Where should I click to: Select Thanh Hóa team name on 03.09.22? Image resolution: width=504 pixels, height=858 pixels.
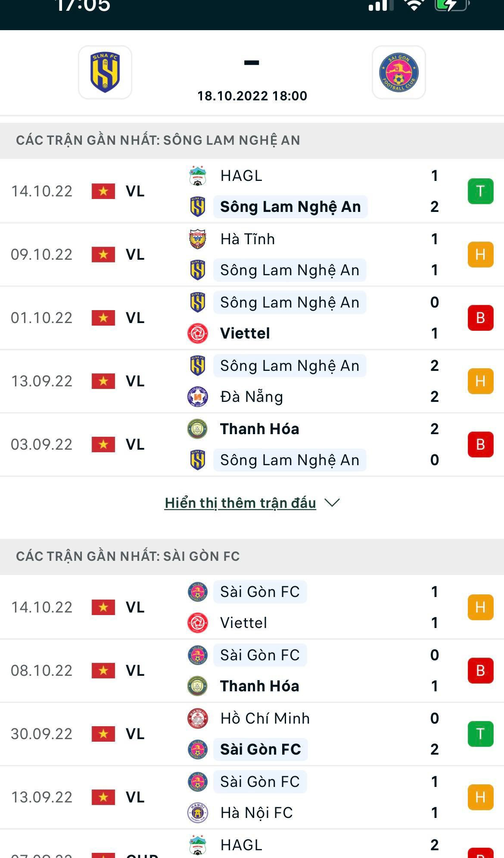point(259,429)
